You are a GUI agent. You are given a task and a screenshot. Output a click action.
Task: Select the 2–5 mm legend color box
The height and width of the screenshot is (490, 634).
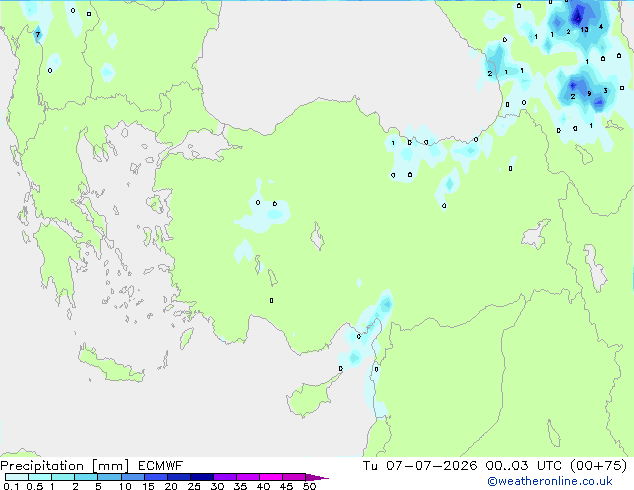pyautogui.click(x=86, y=477)
